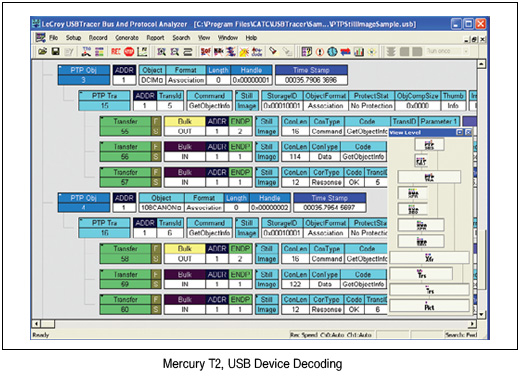Click the save floppy disk icon

click(56, 52)
